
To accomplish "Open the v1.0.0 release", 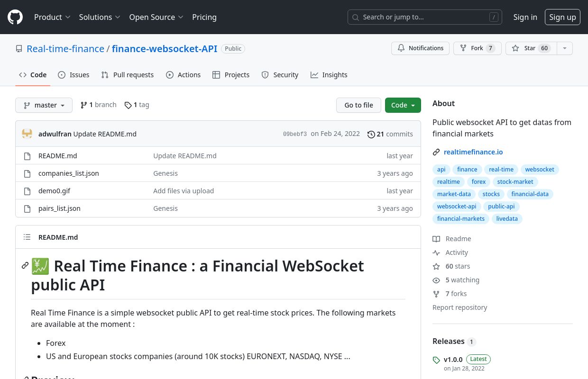I will coord(453,360).
